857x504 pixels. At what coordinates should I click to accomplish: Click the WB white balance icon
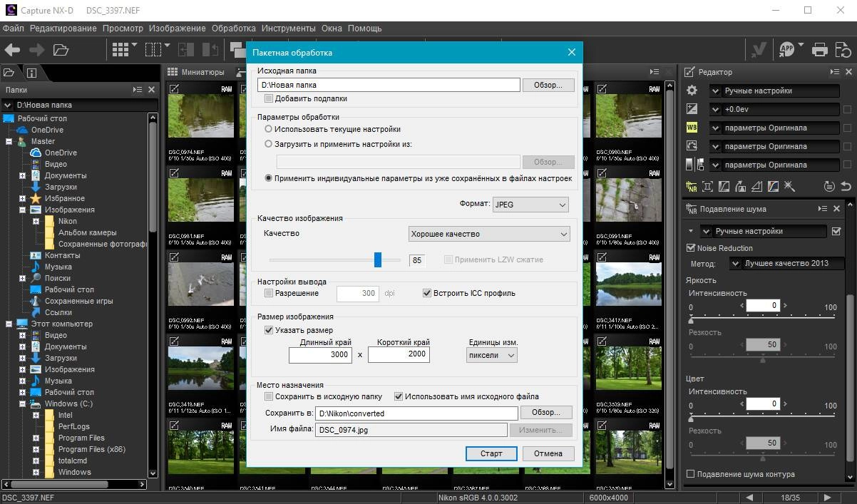692,128
